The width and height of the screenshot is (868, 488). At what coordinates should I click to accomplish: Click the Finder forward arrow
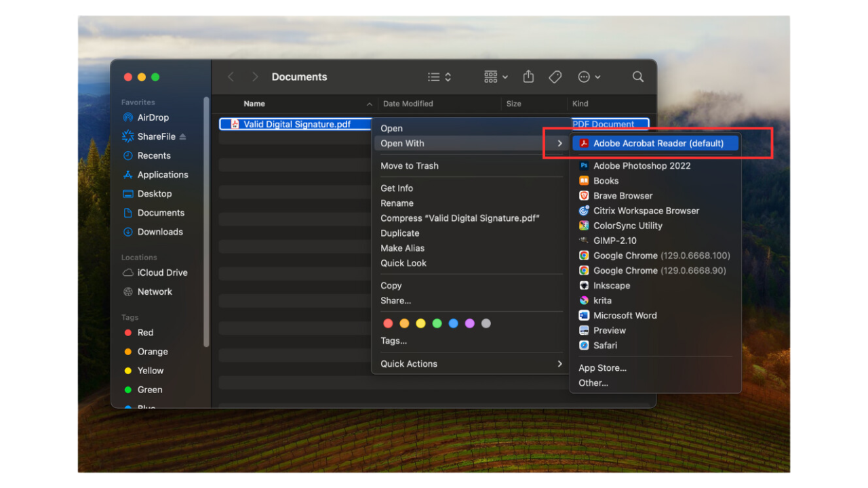255,77
